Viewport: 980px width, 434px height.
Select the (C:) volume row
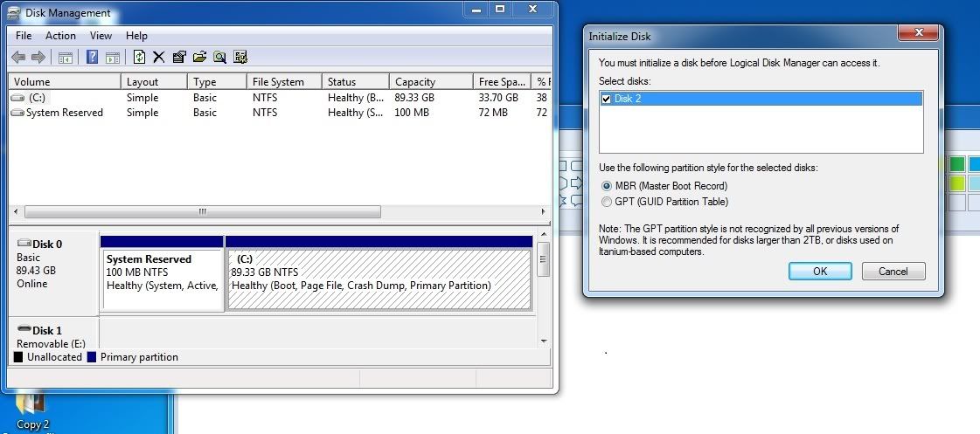click(280, 98)
